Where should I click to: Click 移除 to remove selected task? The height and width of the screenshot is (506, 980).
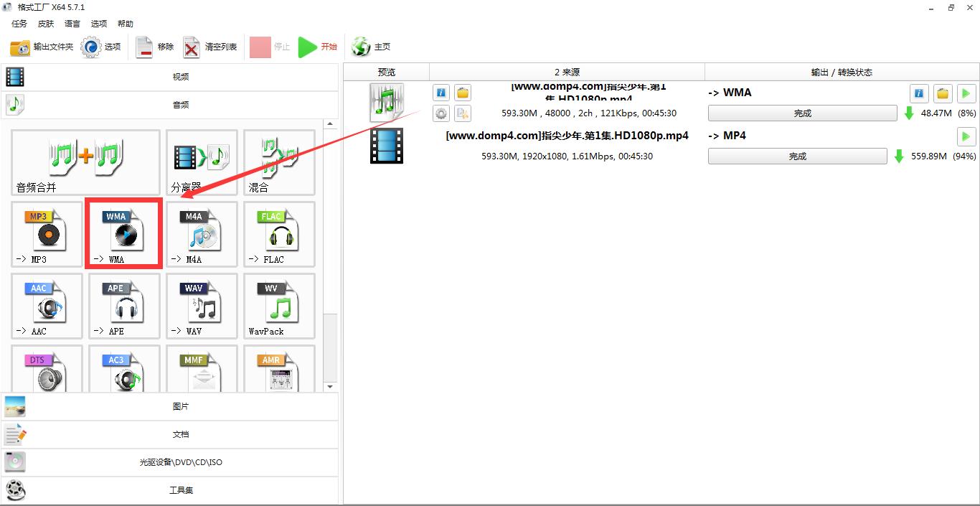pyautogui.click(x=155, y=47)
